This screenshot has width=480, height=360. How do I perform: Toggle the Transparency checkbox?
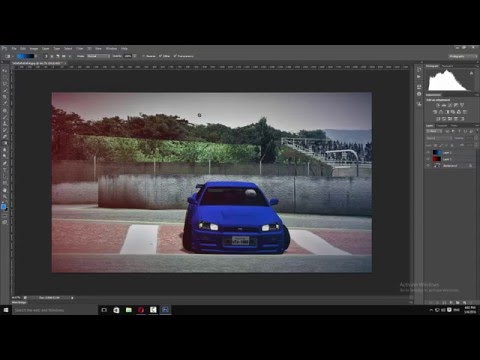coord(175,56)
